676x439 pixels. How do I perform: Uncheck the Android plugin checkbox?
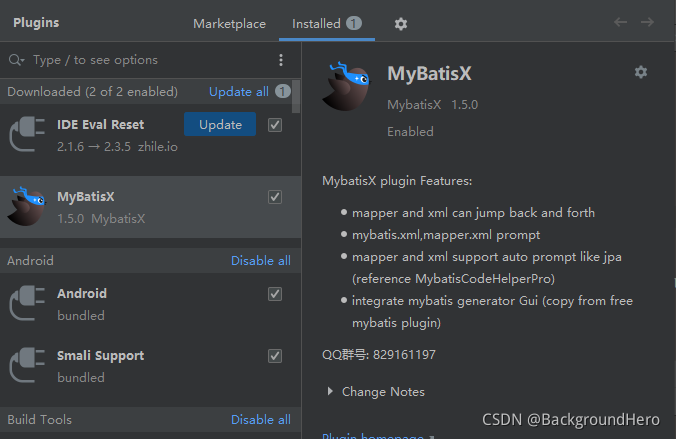click(275, 294)
